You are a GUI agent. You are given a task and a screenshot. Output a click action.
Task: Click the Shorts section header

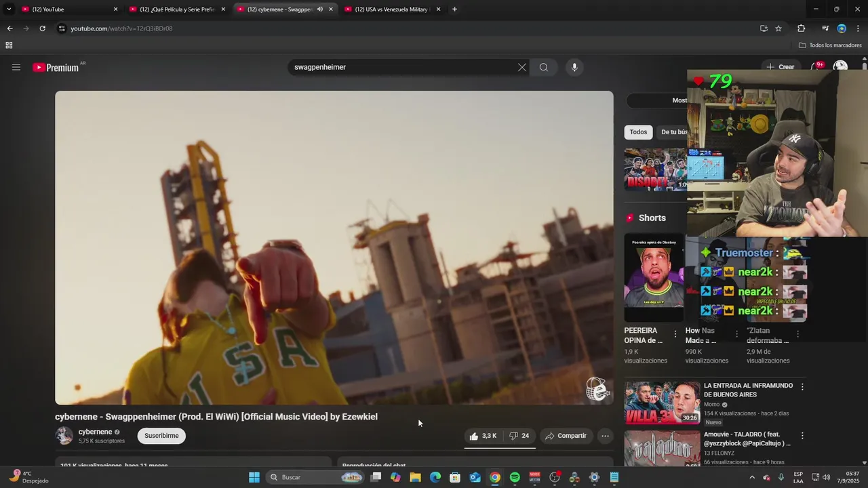point(652,218)
